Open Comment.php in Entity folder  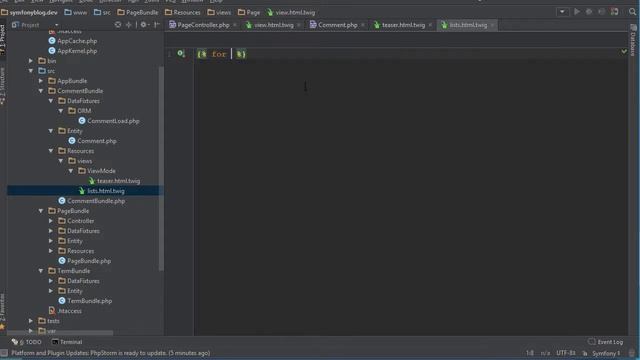tap(97, 141)
